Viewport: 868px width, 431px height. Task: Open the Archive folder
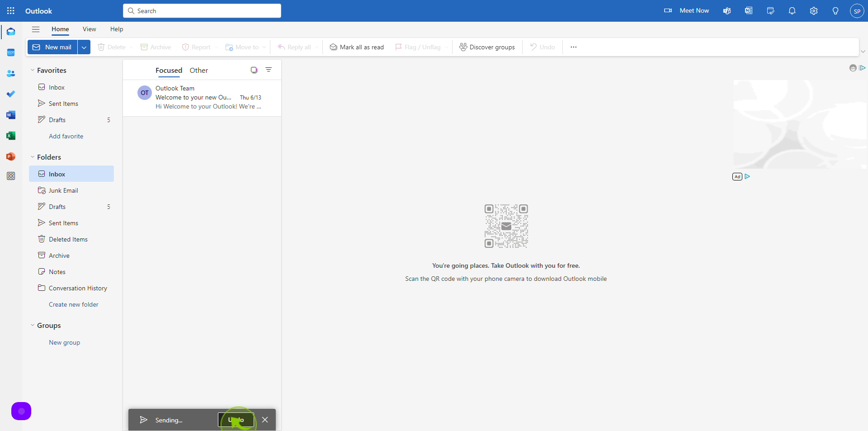[71, 256]
